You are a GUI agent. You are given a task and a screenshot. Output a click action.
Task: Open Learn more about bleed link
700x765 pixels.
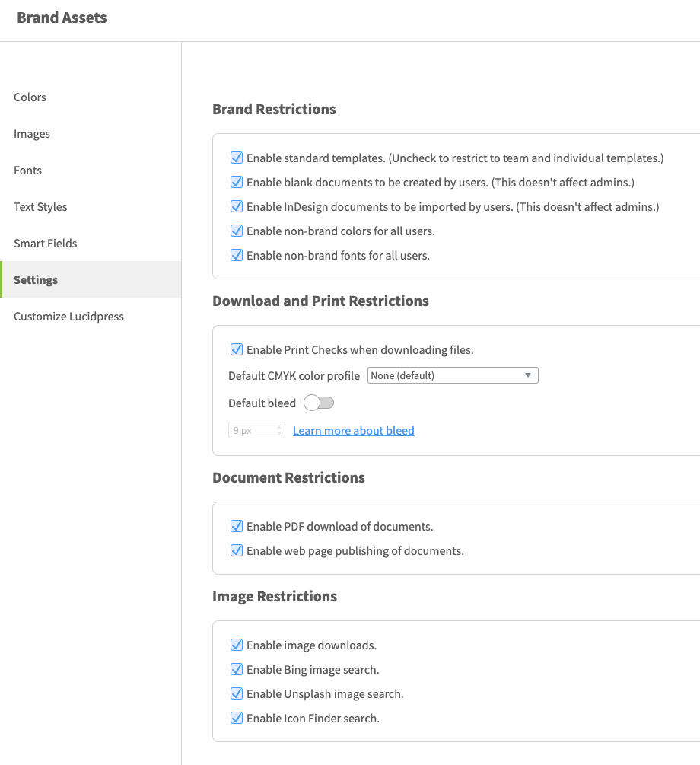pos(354,430)
